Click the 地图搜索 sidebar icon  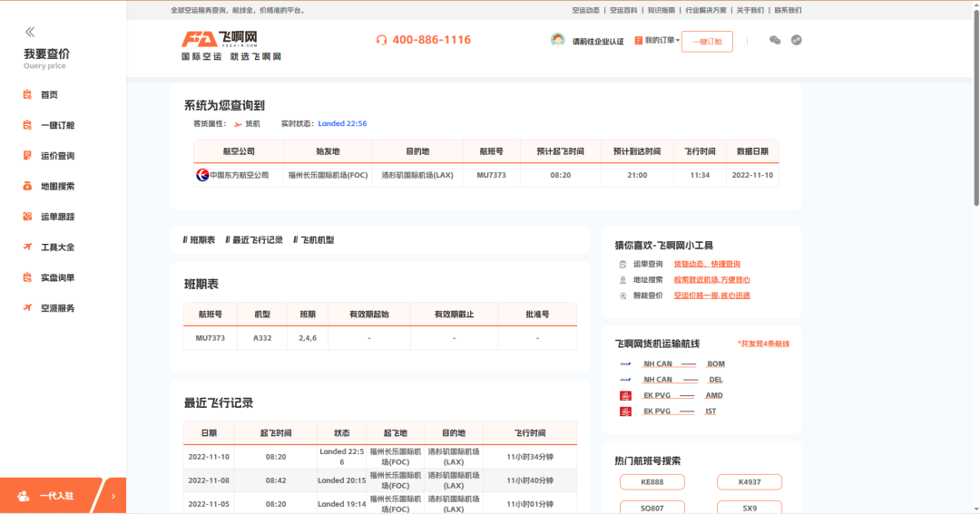tap(27, 186)
